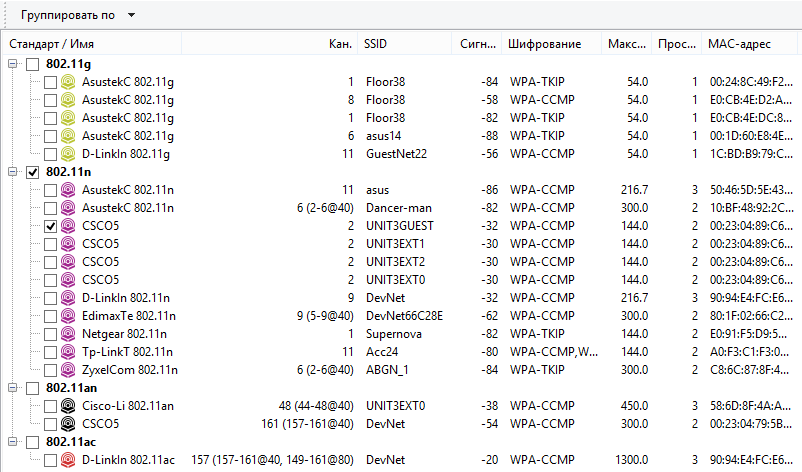Click the MAC address 1C:BD:B9:79:C...
This screenshot has height=472, width=802.
(x=751, y=154)
